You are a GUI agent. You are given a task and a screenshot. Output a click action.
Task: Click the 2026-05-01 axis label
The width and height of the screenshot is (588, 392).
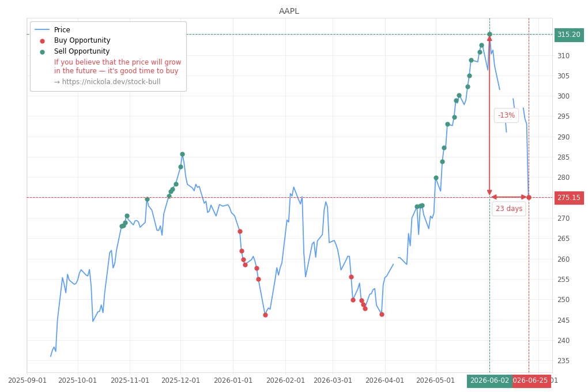click(435, 380)
